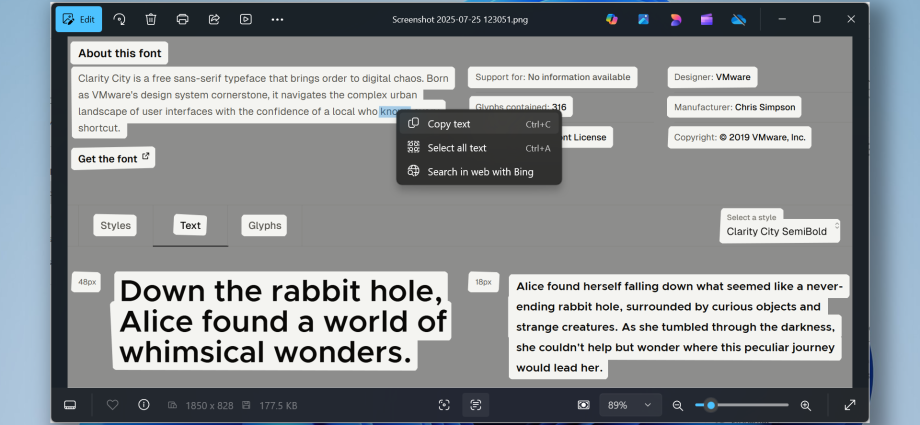Viewport: 920px width, 425px height.
Task: Click the zoom slider track
Action: click(742, 405)
